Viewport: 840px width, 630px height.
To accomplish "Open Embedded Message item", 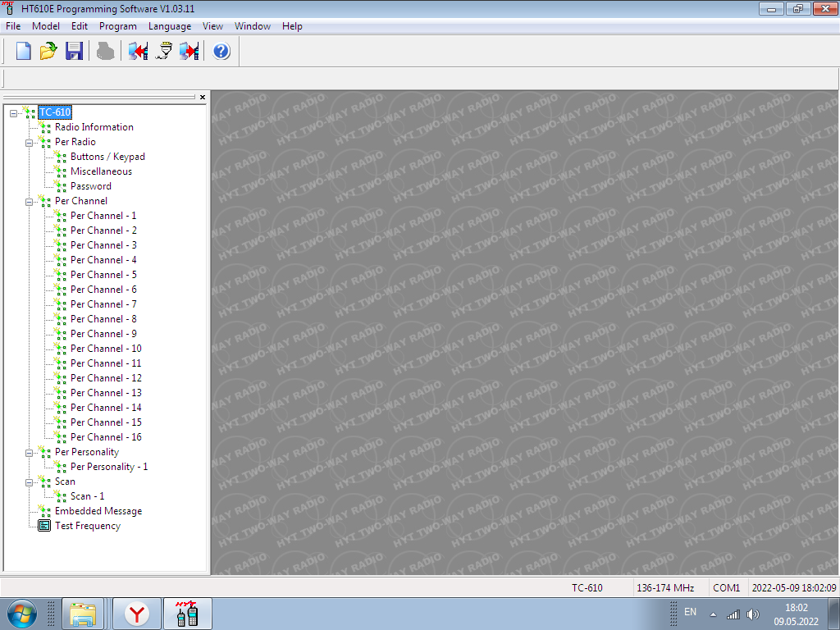I will [x=98, y=511].
